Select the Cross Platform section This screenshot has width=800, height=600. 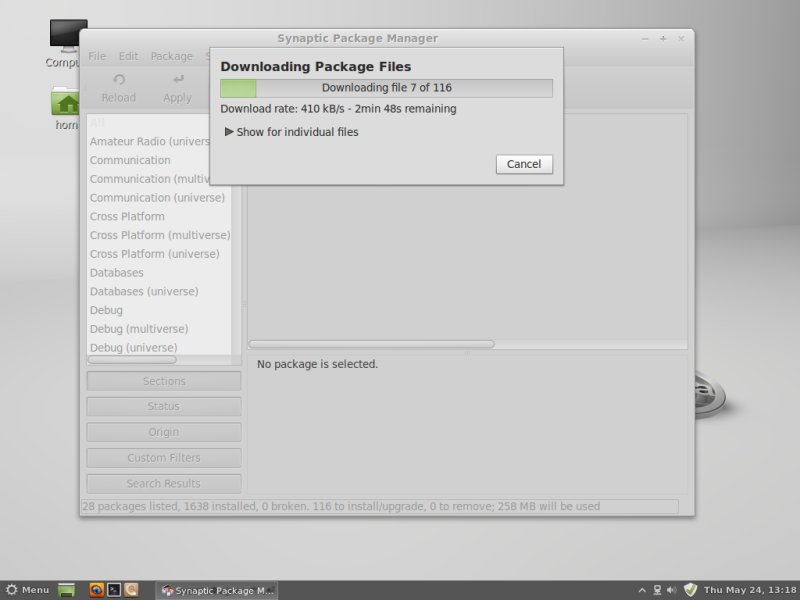(159, 216)
